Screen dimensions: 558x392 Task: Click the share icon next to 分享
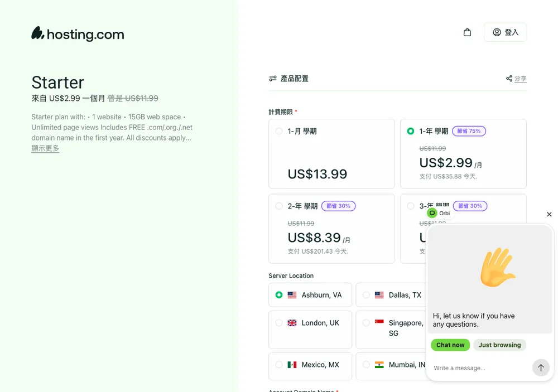(509, 78)
